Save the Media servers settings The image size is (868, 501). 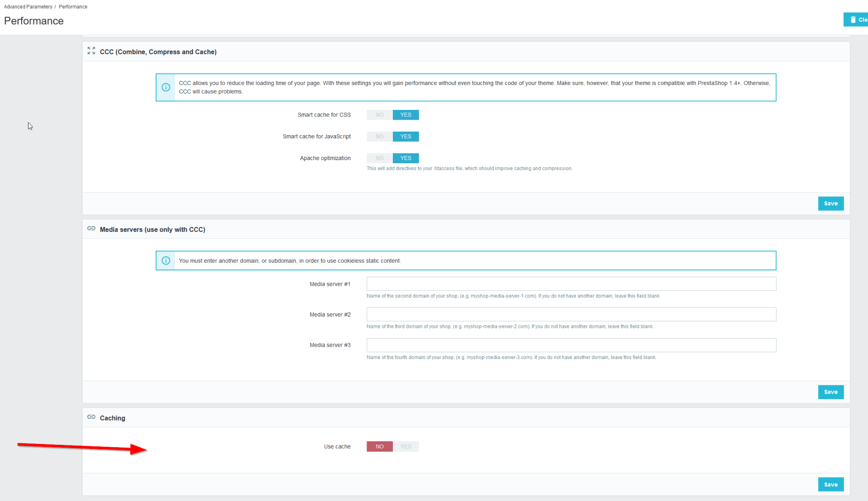tap(830, 392)
